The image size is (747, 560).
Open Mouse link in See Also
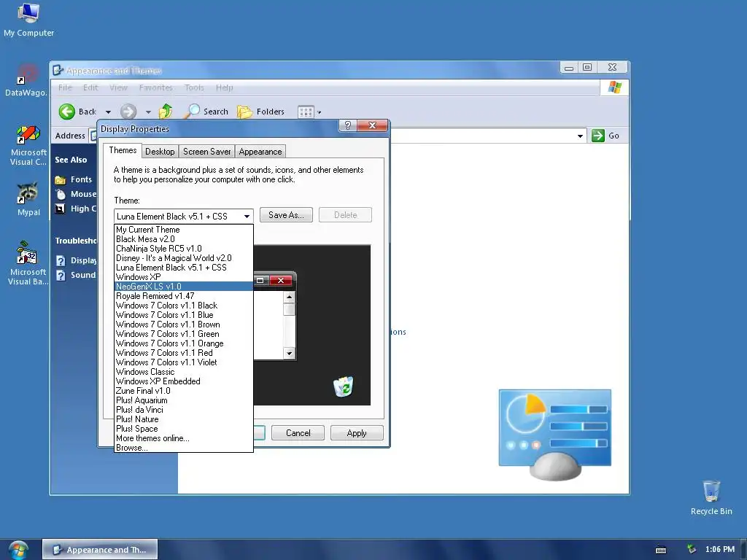76,194
